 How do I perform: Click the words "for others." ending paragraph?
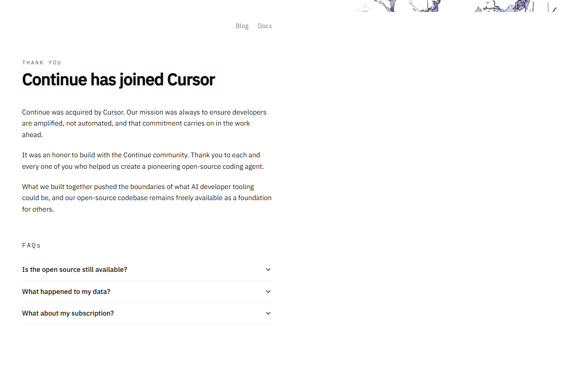(x=38, y=209)
